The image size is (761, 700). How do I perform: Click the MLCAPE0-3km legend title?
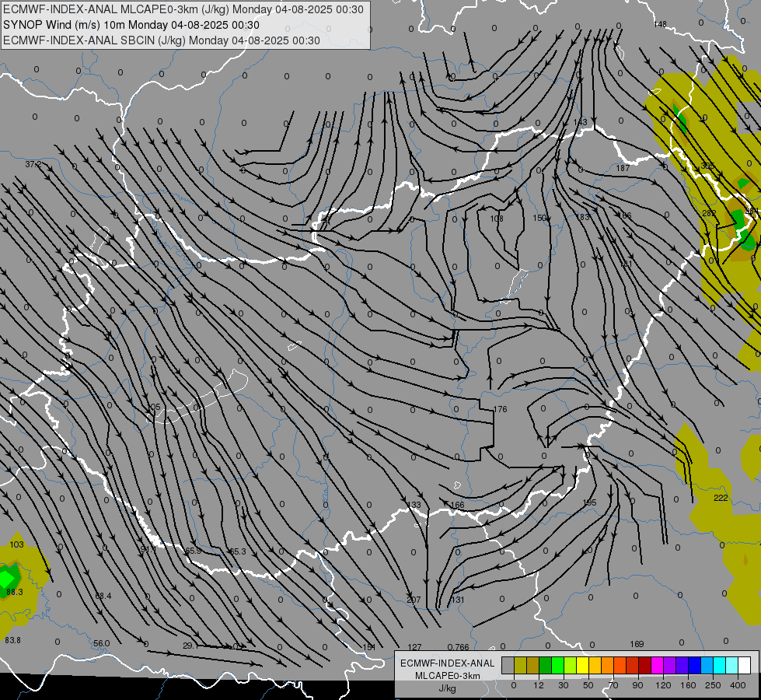(x=448, y=676)
